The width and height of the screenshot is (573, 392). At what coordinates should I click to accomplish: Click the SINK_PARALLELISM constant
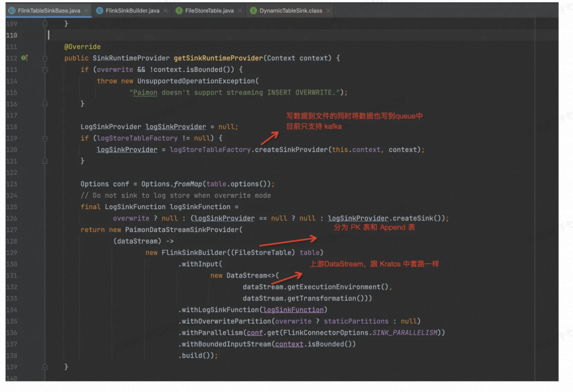pos(404,333)
